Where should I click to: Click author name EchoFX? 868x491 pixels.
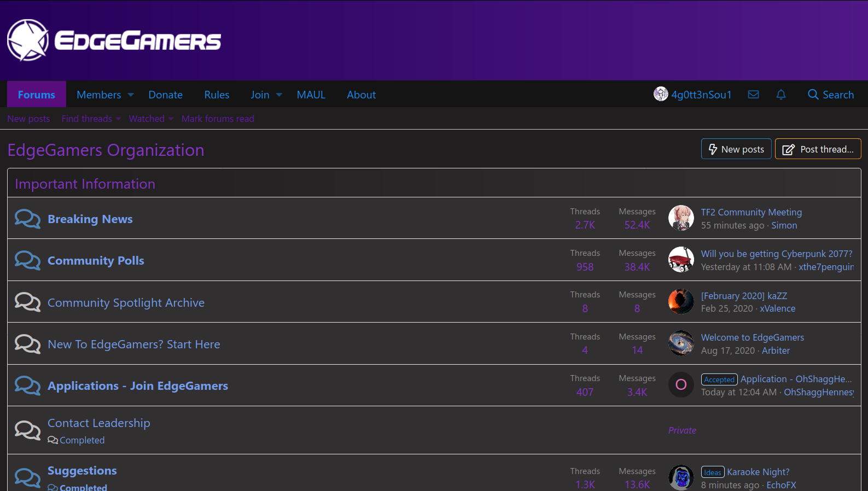point(781,485)
